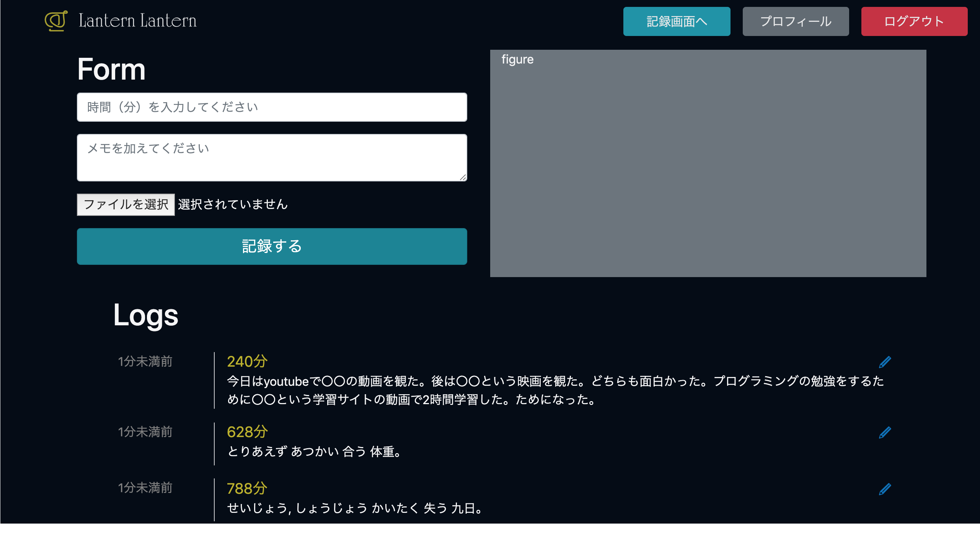Viewport: 980px width, 545px height.
Task: Click the Logs section heading
Action: pyautogui.click(x=146, y=315)
